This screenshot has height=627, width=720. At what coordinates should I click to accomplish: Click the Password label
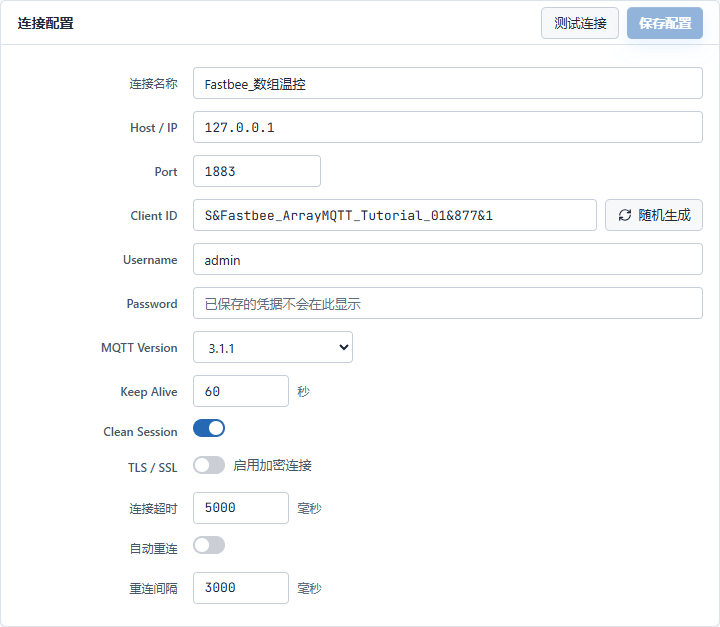152,304
